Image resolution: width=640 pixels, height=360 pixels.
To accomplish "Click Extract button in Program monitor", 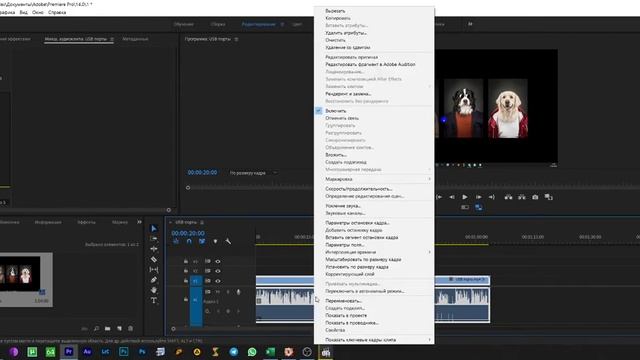I will (x=522, y=197).
